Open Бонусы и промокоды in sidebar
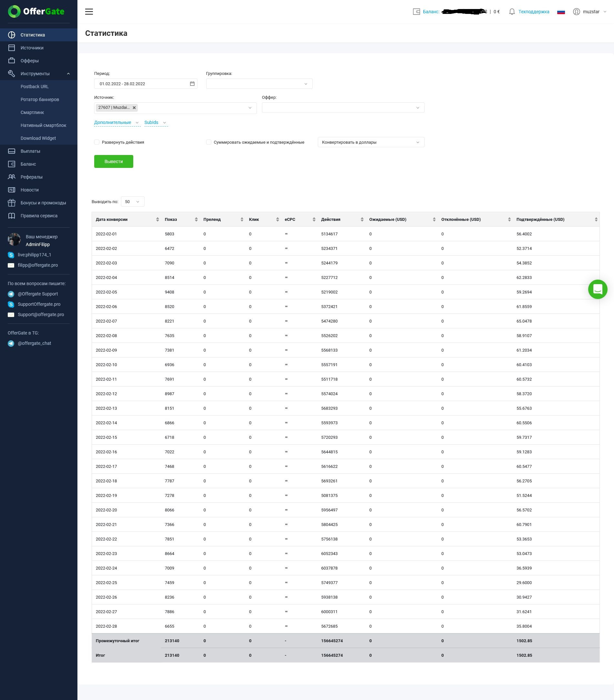 (39, 203)
